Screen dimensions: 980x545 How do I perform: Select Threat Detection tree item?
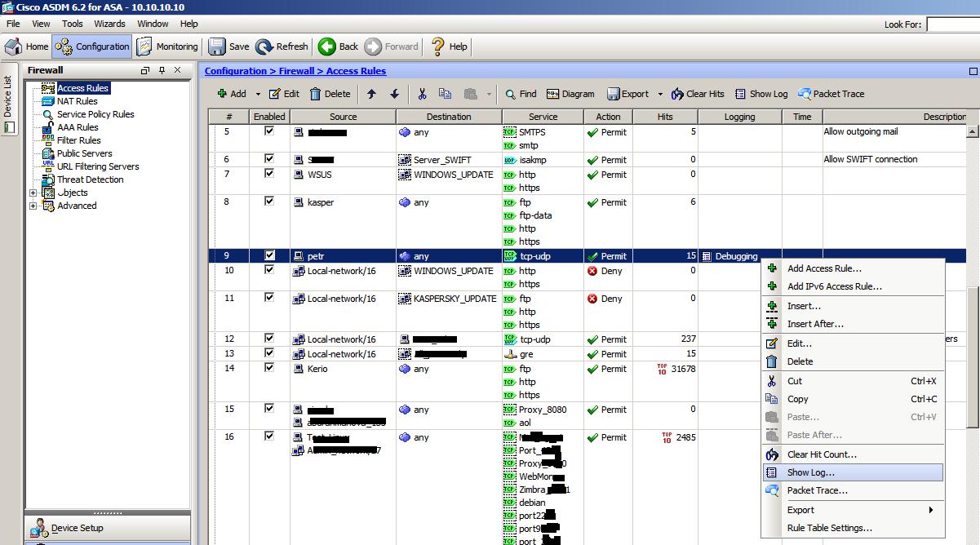(90, 179)
